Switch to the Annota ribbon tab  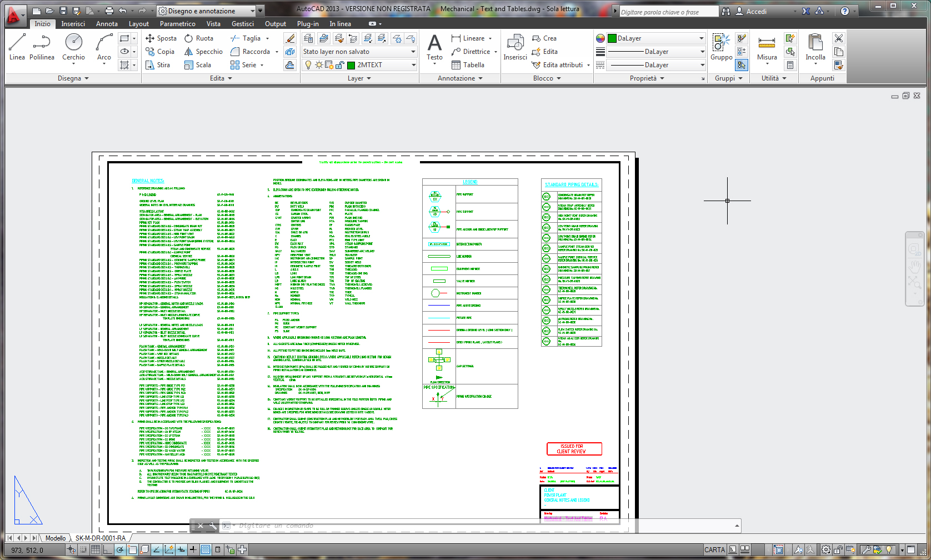click(107, 24)
